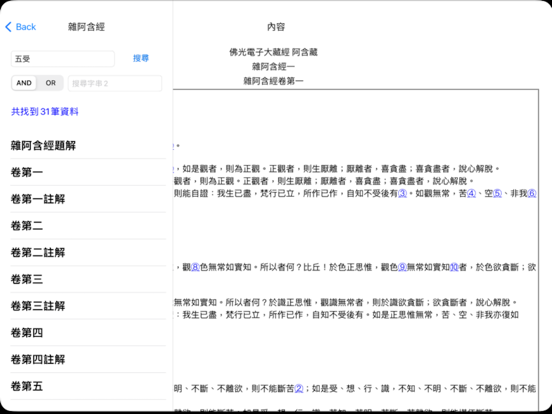
Task: Open 卷第一 chapter
Action: pos(88,172)
